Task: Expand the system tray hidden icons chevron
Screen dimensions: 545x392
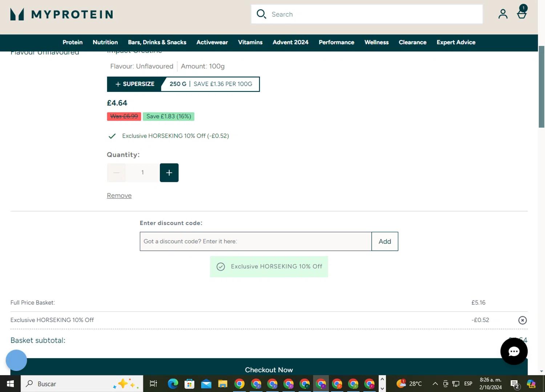Action: point(435,384)
